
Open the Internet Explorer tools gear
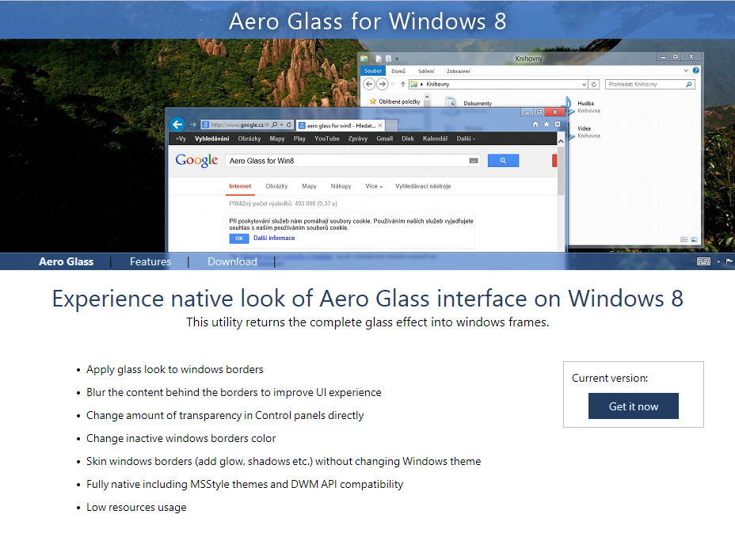point(558,124)
